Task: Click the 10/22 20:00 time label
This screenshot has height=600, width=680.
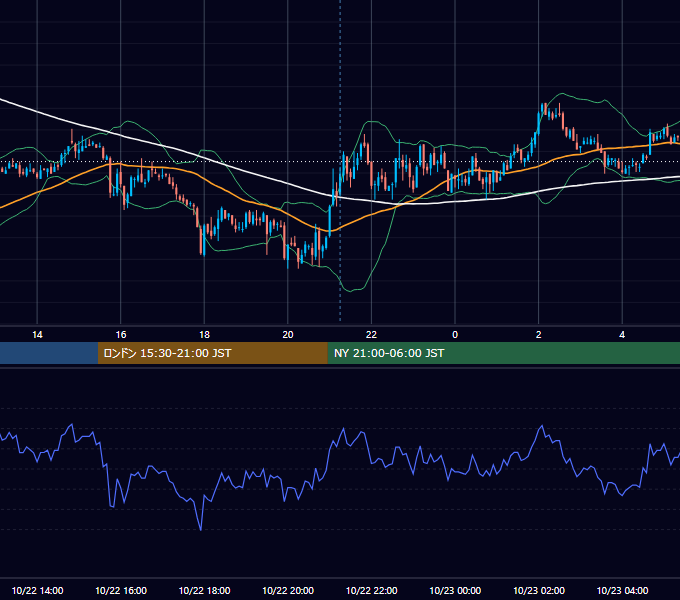Action: (288, 590)
